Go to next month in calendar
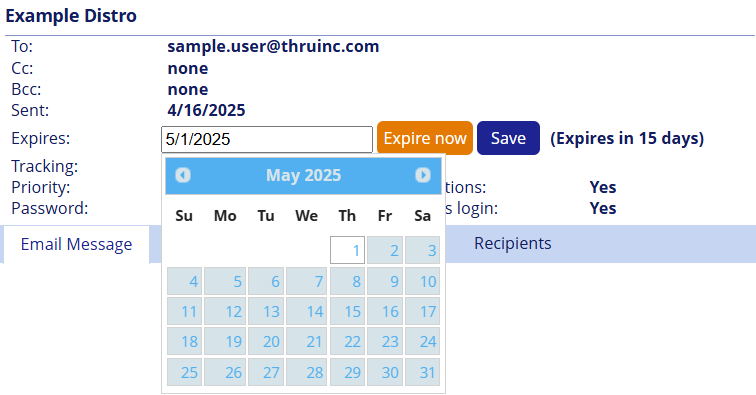The width and height of the screenshot is (756, 395). point(423,175)
